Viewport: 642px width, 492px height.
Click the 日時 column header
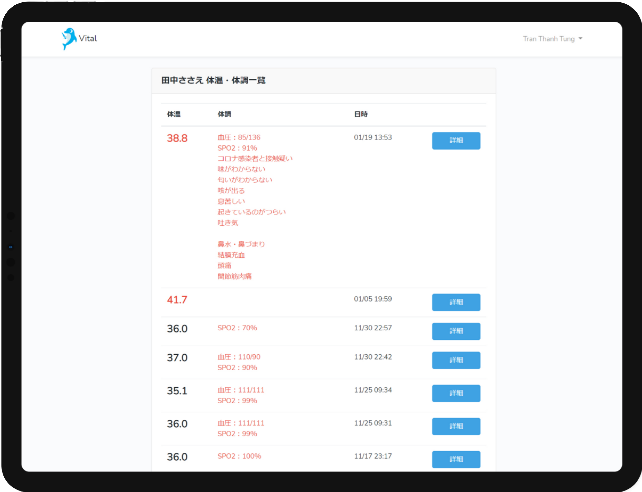click(361, 114)
